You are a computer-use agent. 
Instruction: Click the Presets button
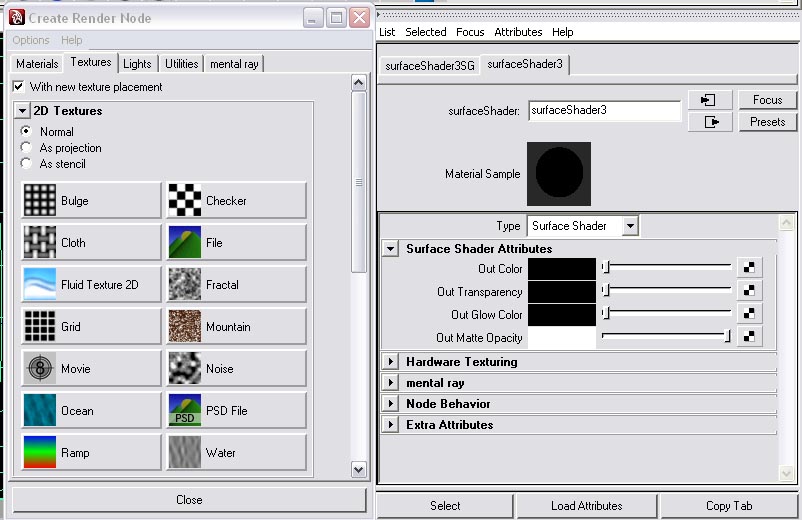point(767,122)
